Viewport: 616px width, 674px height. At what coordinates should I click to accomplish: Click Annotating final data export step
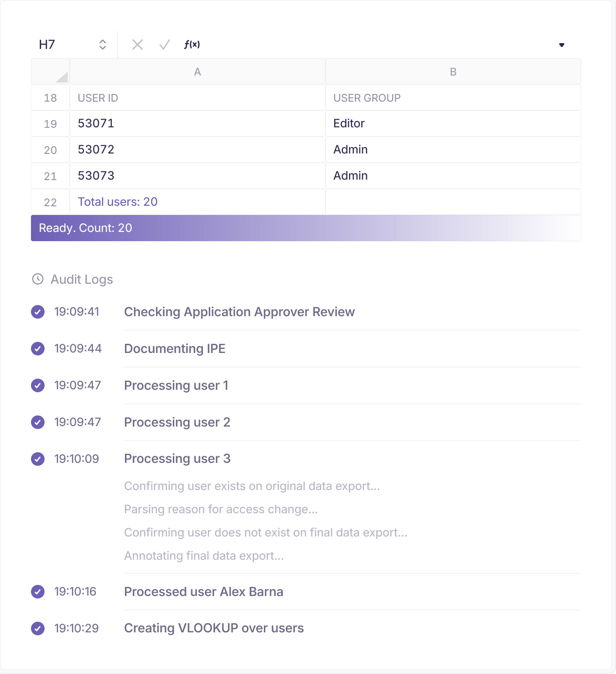(204, 556)
